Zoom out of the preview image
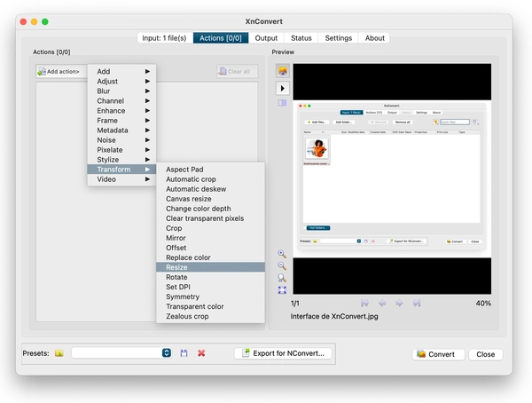Viewport: 532px width, 403px height. pos(282,265)
